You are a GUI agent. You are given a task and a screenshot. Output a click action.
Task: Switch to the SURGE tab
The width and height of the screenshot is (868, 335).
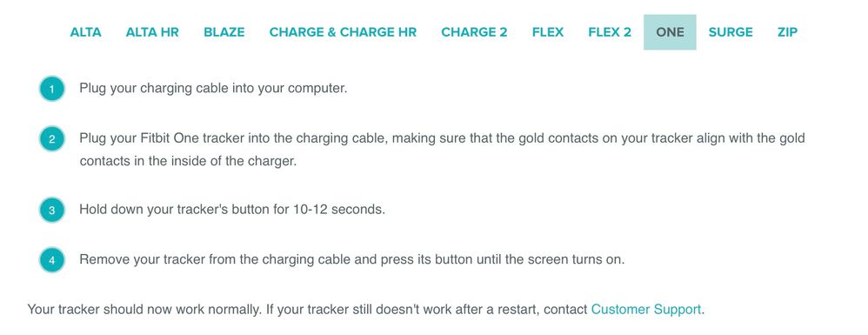[x=731, y=32]
